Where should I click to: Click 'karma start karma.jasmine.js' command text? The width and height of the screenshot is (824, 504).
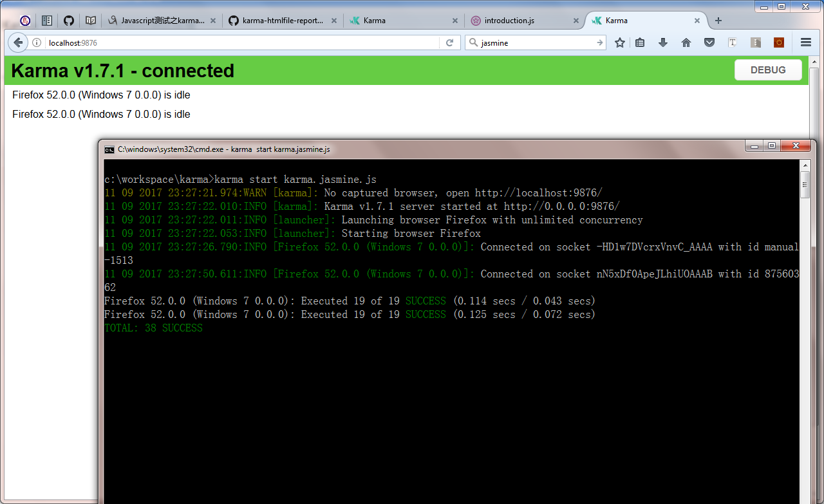pos(295,180)
